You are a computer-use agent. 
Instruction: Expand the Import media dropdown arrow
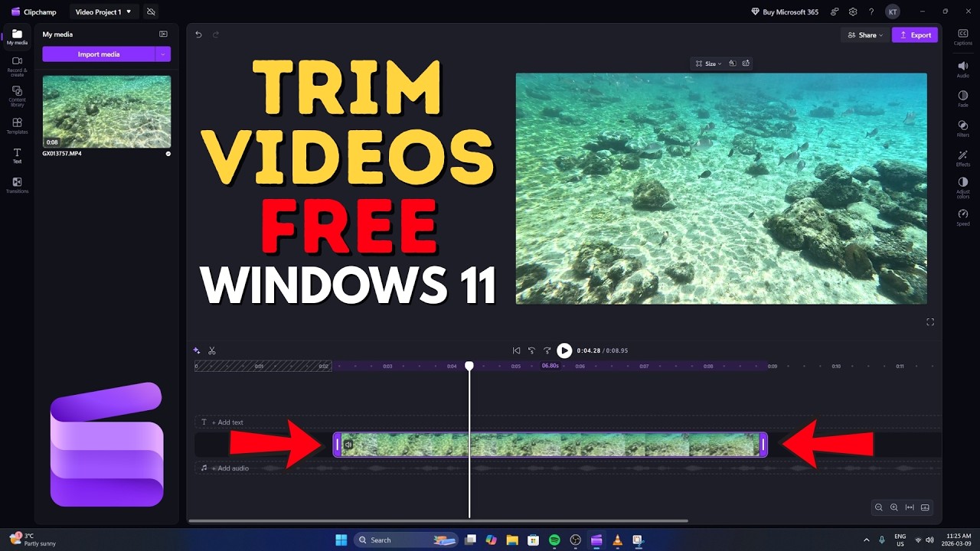[x=163, y=54]
